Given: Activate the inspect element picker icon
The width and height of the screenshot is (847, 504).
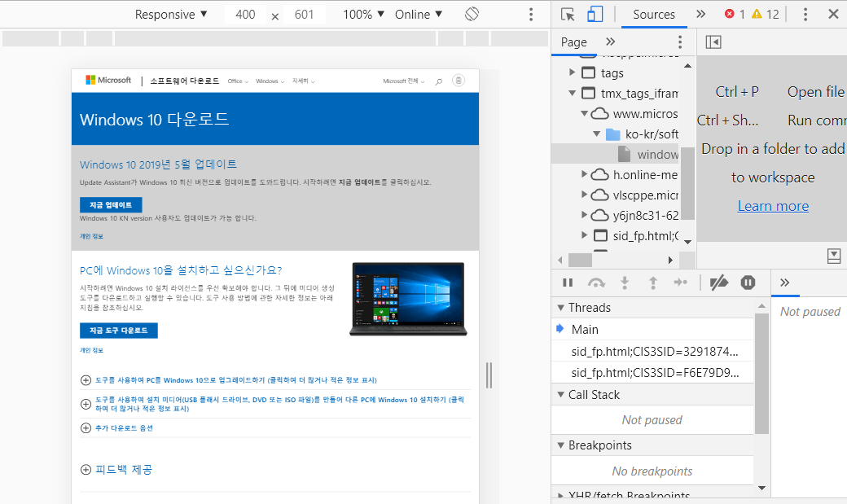Looking at the screenshot, I should (567, 15).
